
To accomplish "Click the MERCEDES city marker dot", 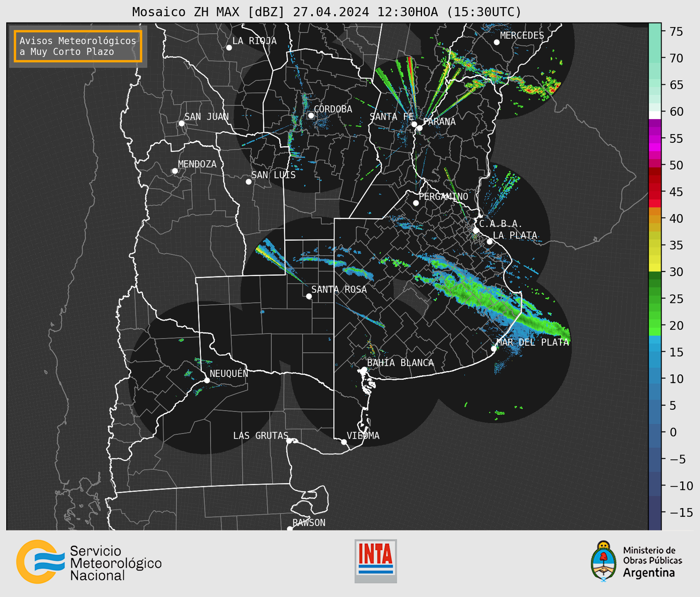I will pyautogui.click(x=497, y=42).
